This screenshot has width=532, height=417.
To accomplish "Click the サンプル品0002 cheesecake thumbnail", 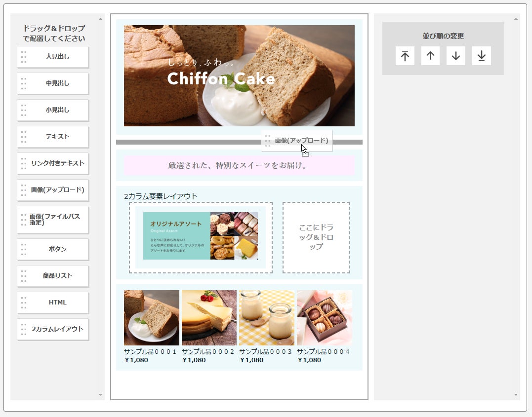I will pos(209,318).
